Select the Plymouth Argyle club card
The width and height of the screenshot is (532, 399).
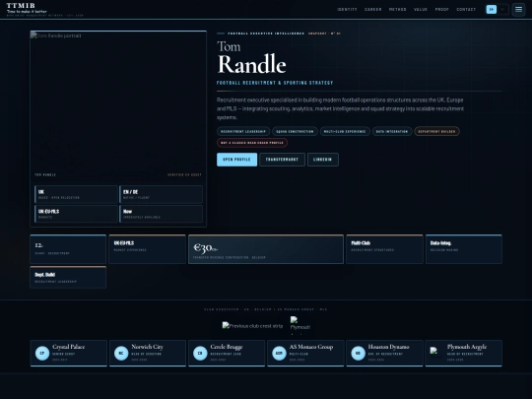click(x=463, y=354)
